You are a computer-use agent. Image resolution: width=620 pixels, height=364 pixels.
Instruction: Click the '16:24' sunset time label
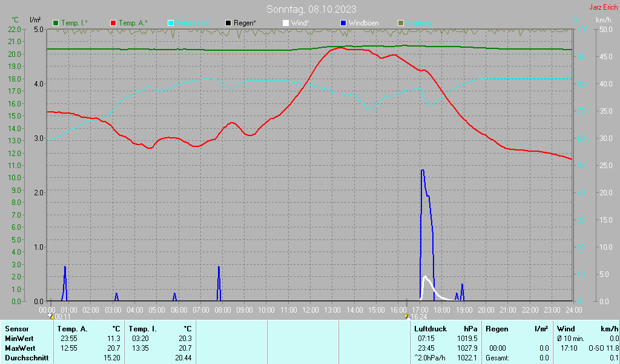click(418, 317)
